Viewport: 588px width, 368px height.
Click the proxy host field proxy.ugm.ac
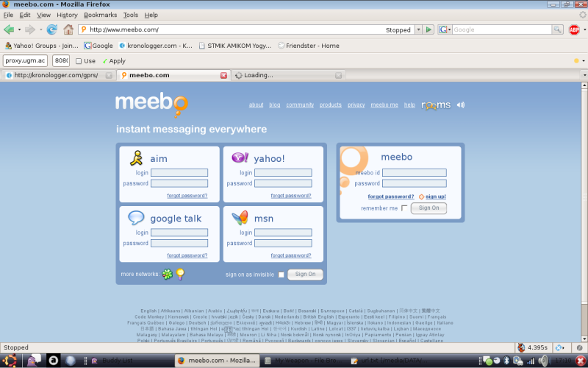[25, 60]
